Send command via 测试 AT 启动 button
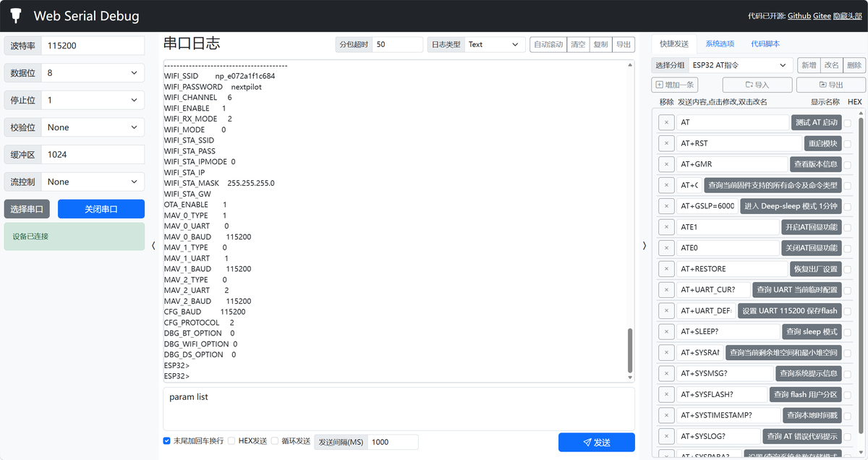 click(817, 122)
